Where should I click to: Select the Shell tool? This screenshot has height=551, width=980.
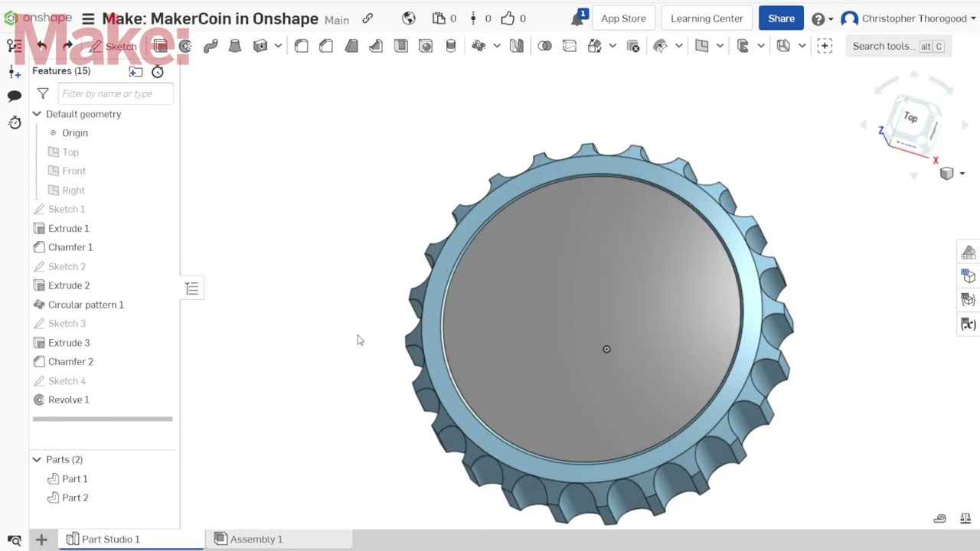pyautogui.click(x=401, y=46)
